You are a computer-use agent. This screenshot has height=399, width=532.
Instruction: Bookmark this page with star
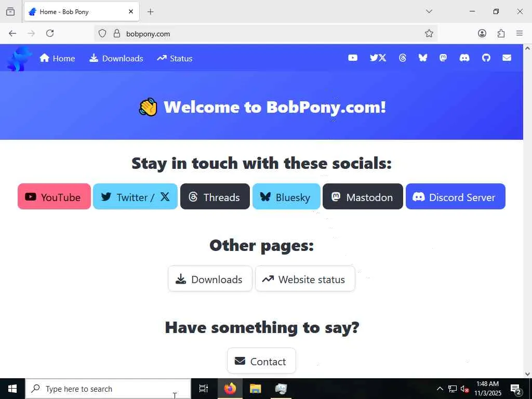[429, 33]
